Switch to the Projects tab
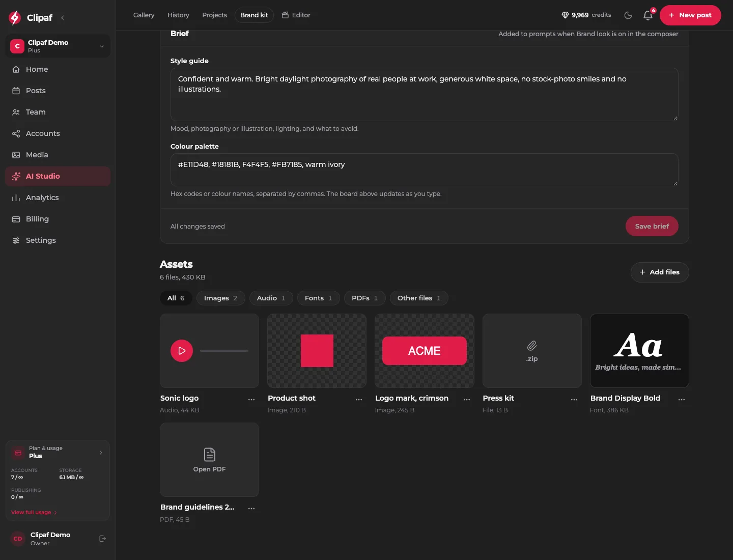The width and height of the screenshot is (733, 560). pyautogui.click(x=214, y=15)
